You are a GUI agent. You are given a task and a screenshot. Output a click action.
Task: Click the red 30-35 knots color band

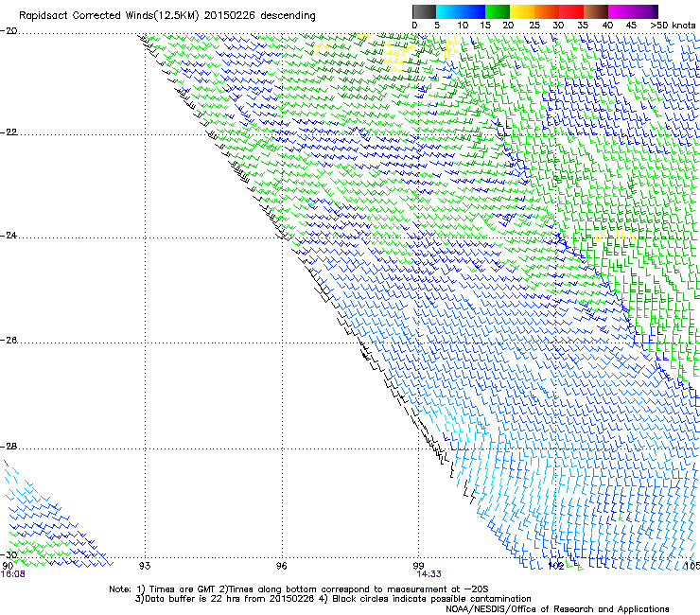pyautogui.click(x=571, y=11)
